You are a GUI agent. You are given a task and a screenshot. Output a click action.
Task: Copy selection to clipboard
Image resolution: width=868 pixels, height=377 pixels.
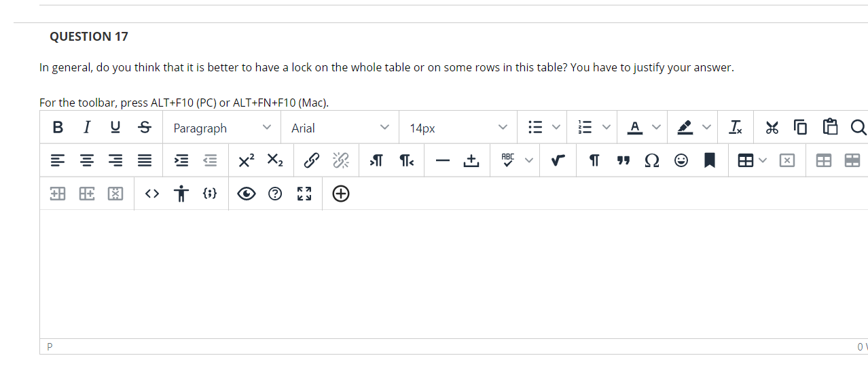click(x=801, y=128)
